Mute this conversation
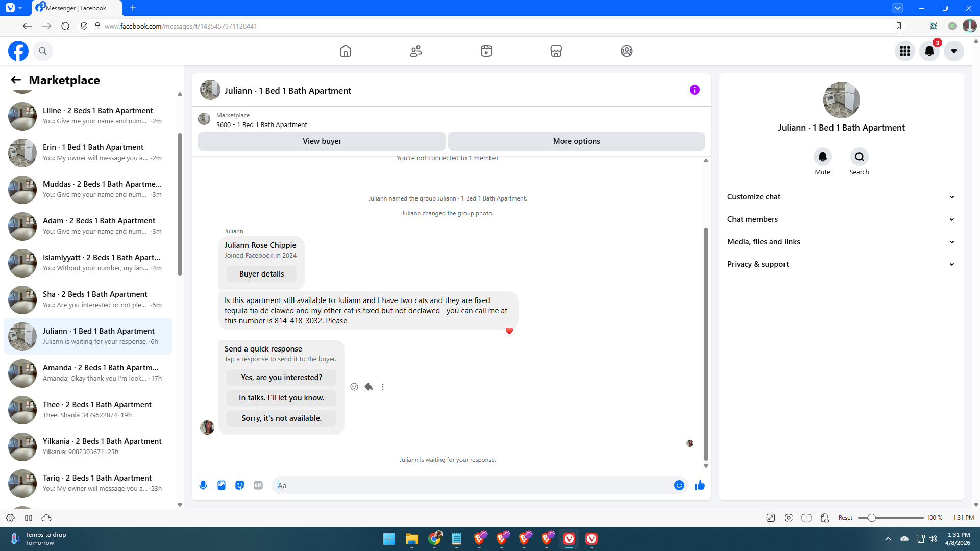The height and width of the screenshot is (551, 980). pyautogui.click(x=822, y=157)
